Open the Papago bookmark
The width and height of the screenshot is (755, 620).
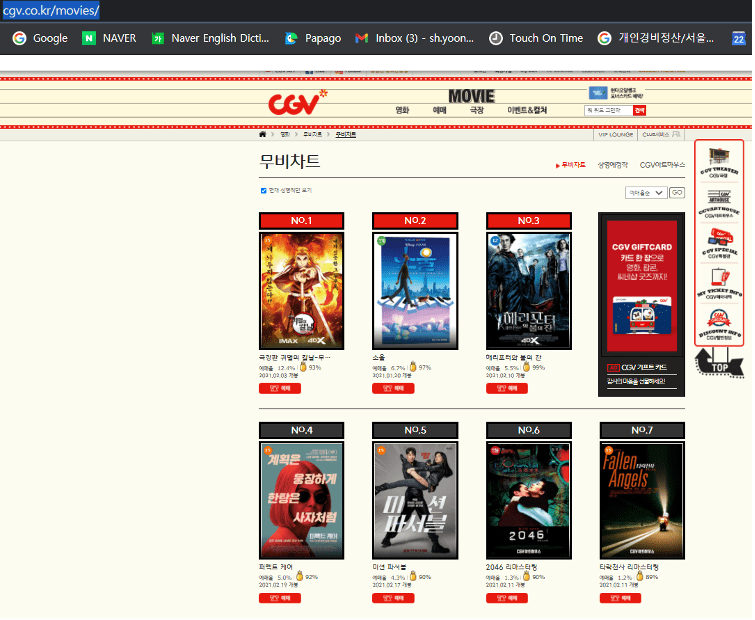pyautogui.click(x=313, y=38)
